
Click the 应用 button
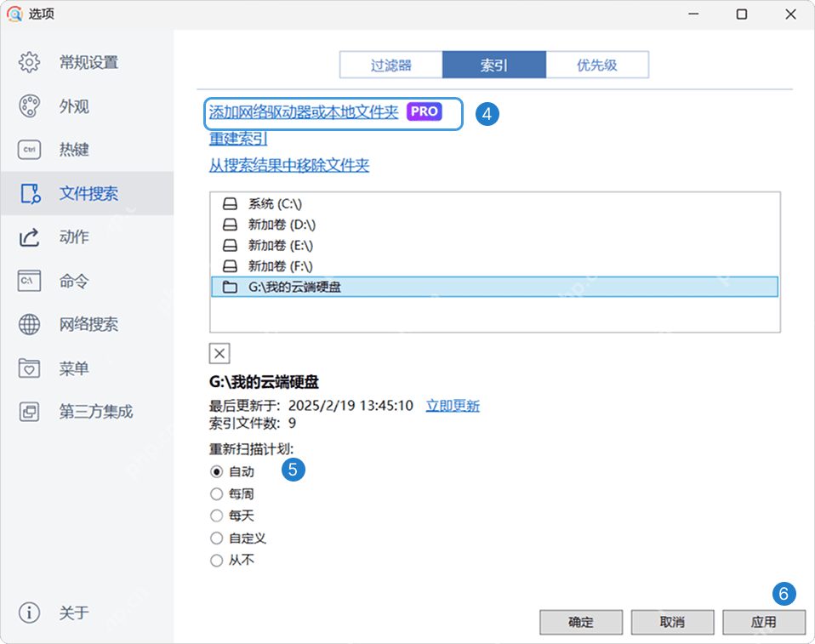point(764,622)
